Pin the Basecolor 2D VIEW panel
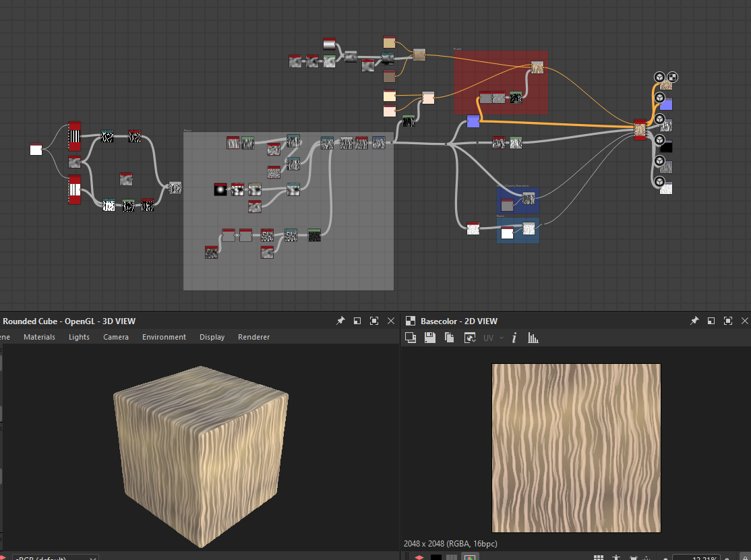The width and height of the screenshot is (751, 560). (x=694, y=321)
